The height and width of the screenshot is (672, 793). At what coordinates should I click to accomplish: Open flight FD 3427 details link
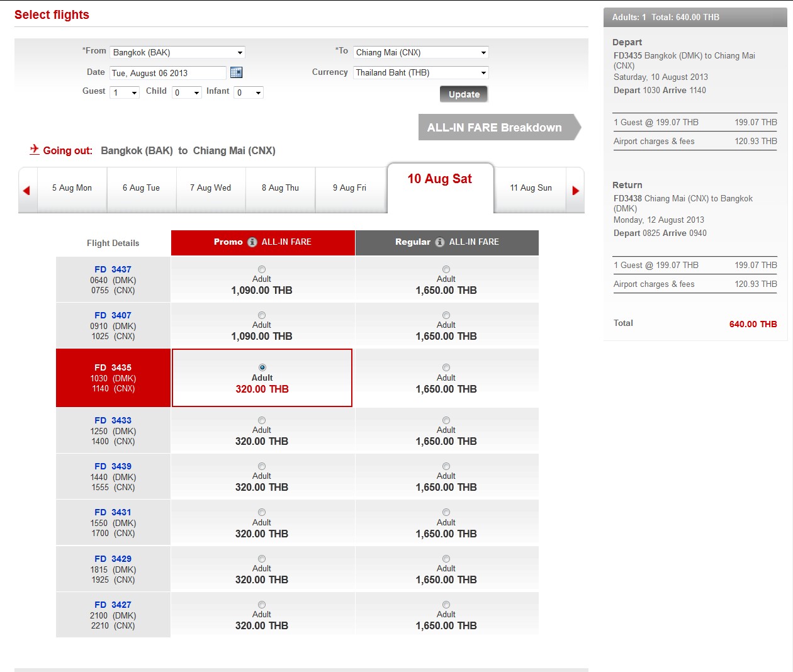113,605
